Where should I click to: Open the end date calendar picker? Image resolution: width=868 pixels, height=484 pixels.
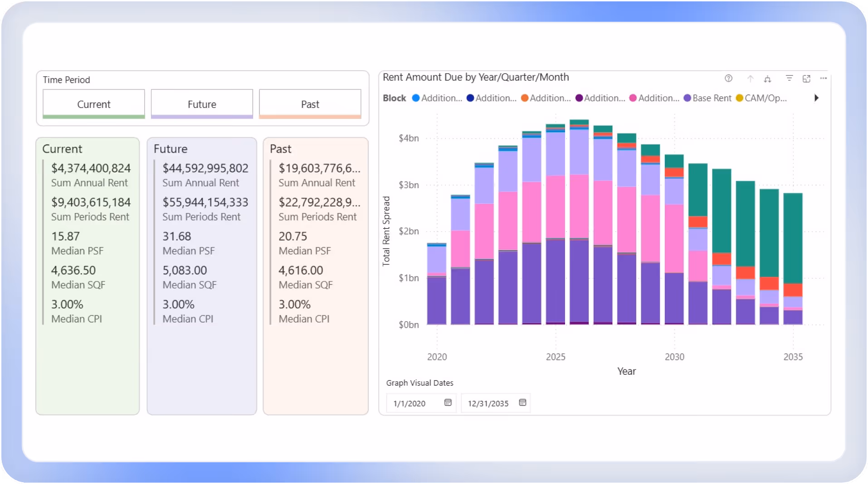pos(522,403)
